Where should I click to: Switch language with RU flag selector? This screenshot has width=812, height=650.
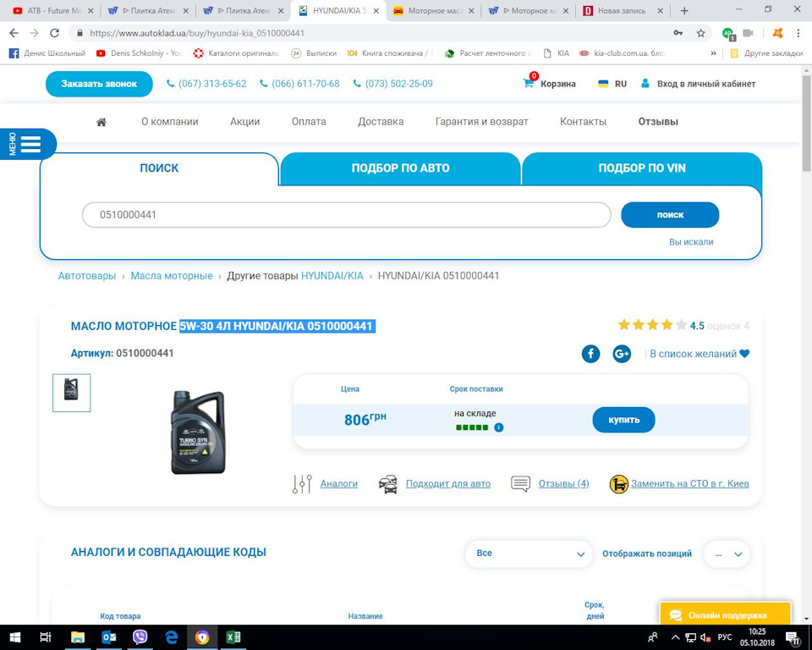click(x=612, y=84)
